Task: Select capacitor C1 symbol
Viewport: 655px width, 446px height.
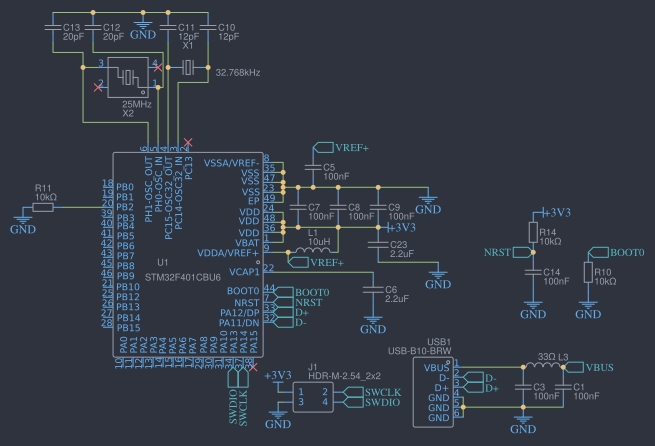Action: click(x=563, y=388)
